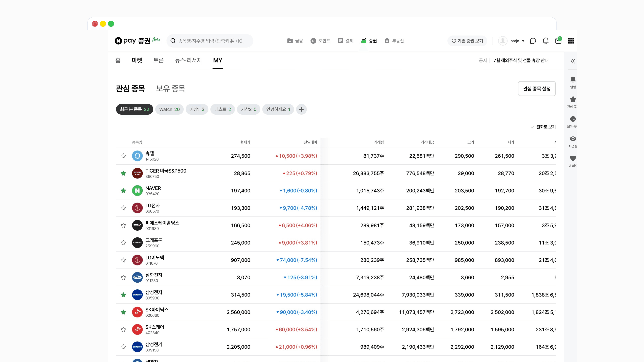Select the 테스트 2 group chip
Screen dimensions: 644x362
(223, 109)
